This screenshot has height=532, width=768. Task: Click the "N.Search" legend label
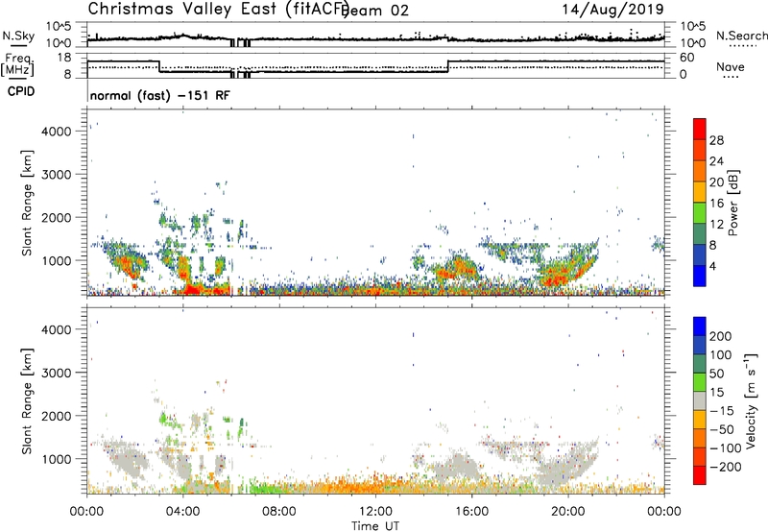[x=741, y=36]
